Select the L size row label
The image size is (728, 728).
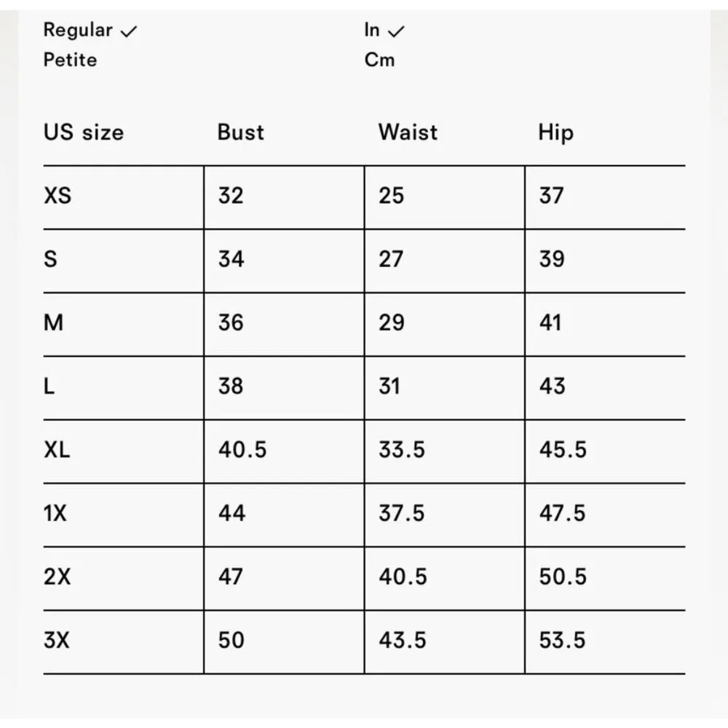[50, 386]
